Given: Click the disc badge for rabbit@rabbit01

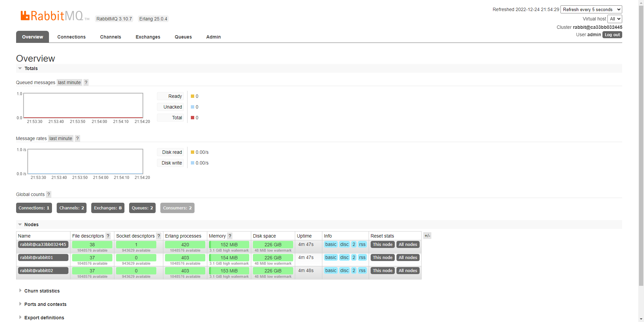Looking at the screenshot, I should (x=344, y=258).
